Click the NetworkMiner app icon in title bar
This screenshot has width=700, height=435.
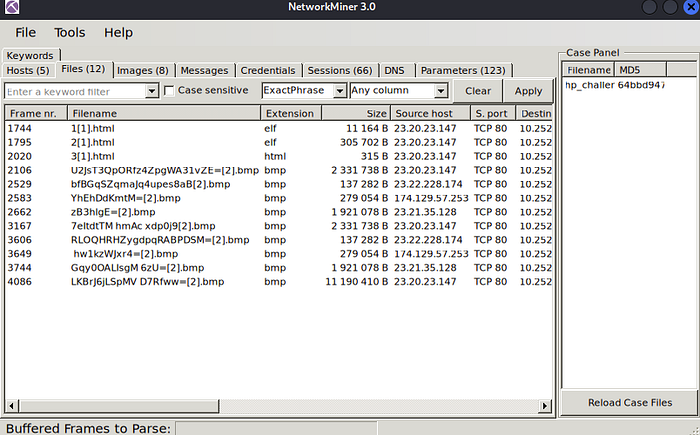tap(12, 7)
